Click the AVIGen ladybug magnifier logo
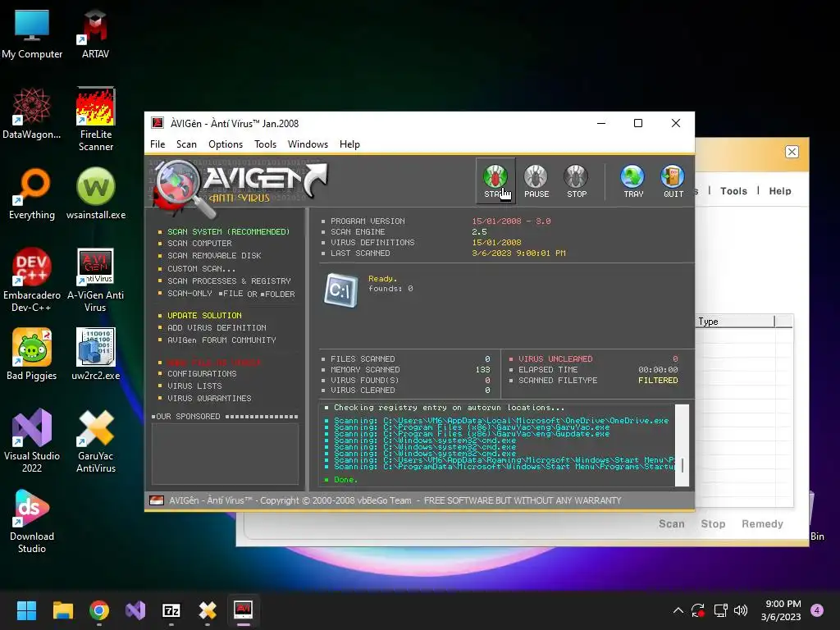The width and height of the screenshot is (840, 630). tap(185, 189)
